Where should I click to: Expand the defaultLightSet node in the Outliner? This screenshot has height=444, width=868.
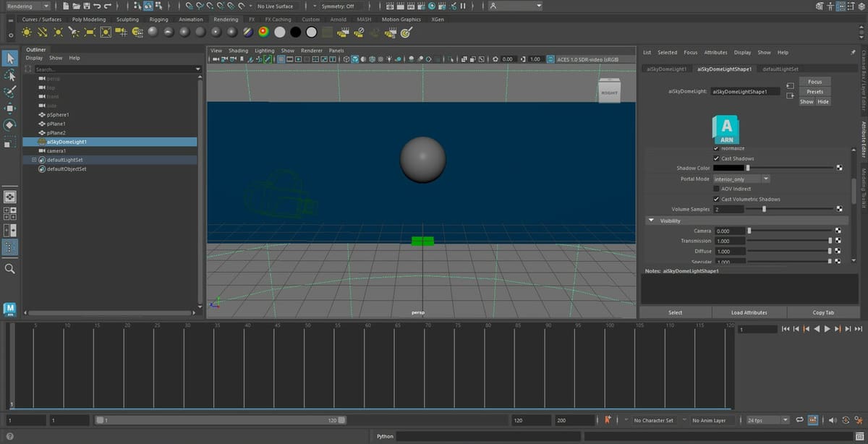point(33,160)
